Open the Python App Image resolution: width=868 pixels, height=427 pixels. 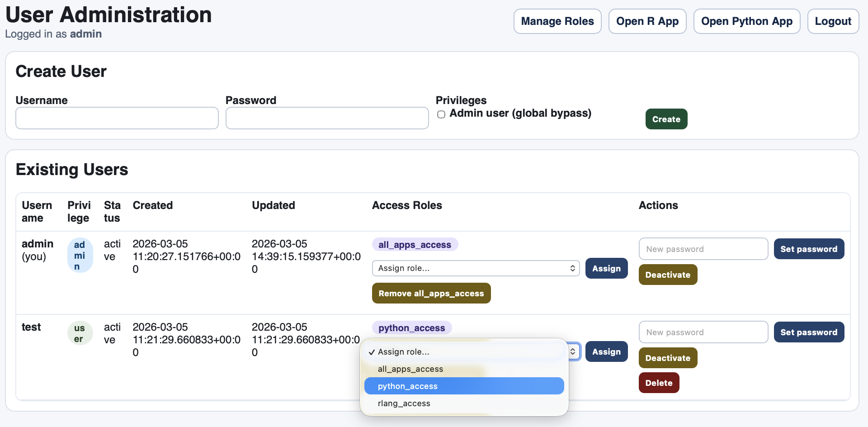click(746, 21)
